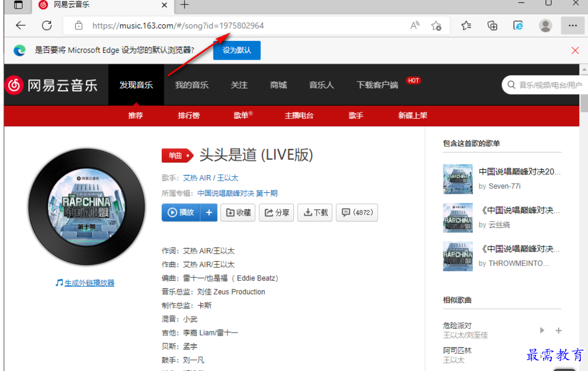
Task: Play similar song 危险派对 triangle icon
Action: click(542, 331)
